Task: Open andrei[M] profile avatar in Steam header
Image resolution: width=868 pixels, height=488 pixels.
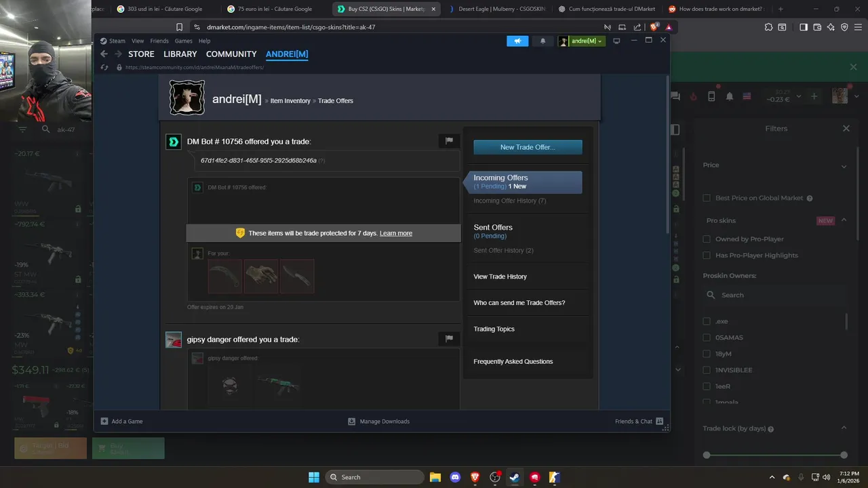Action: point(187,98)
